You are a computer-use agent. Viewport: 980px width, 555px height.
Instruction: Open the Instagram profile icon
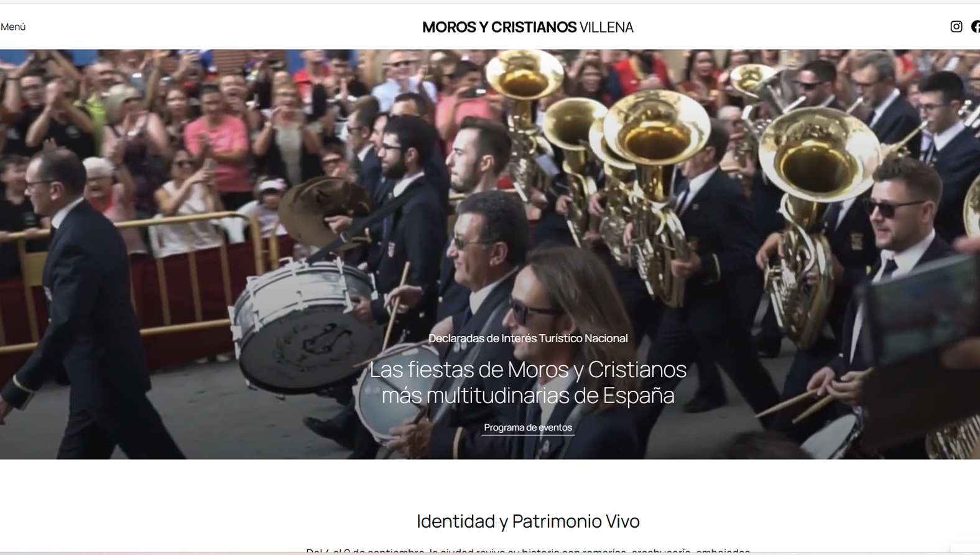click(956, 27)
